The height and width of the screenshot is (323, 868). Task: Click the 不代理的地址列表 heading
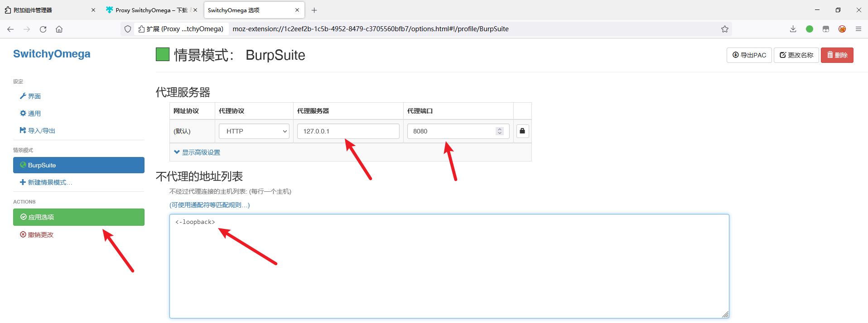click(x=199, y=176)
